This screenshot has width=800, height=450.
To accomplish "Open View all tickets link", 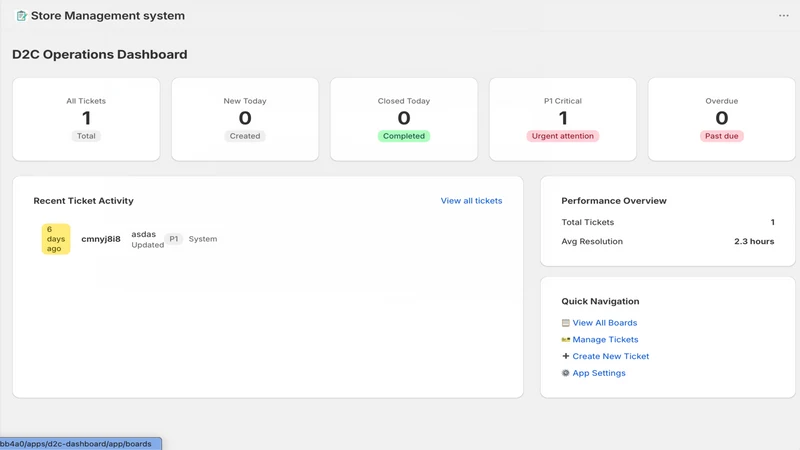I will click(x=471, y=201).
